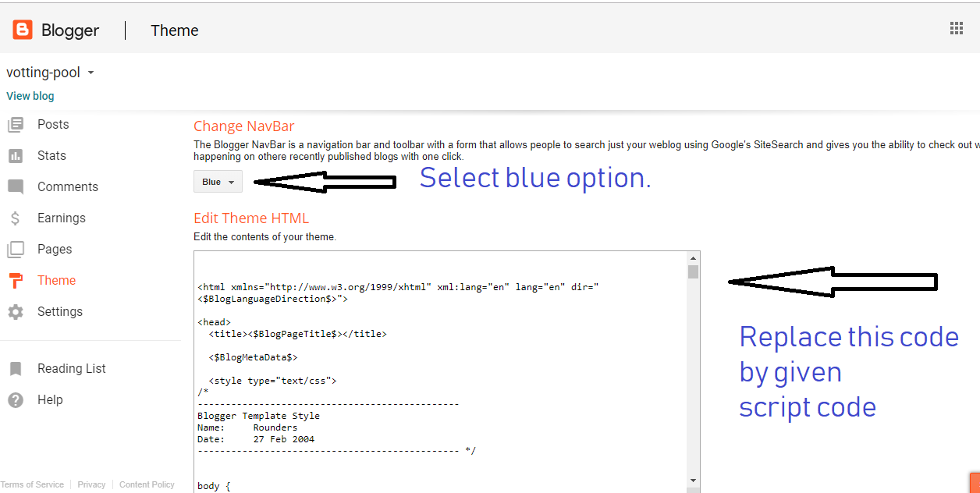This screenshot has height=493, width=980.
Task: Click the "Edit the contents of your theme." text
Action: click(x=265, y=236)
